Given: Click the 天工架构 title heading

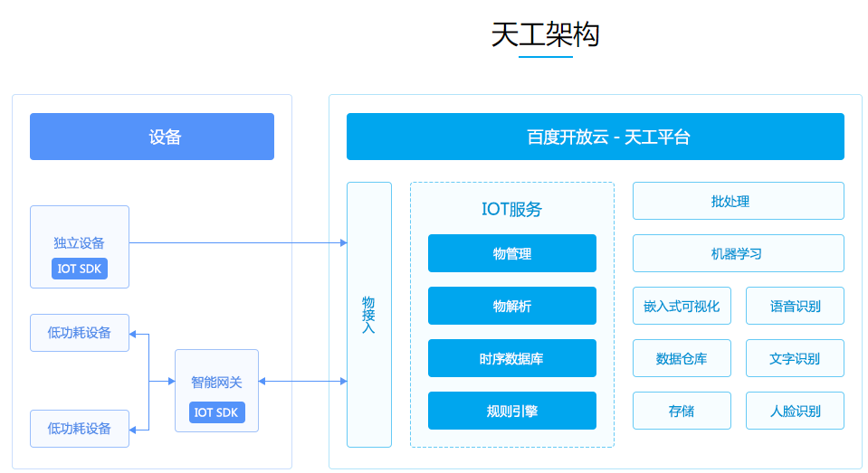Looking at the screenshot, I should (x=545, y=34).
